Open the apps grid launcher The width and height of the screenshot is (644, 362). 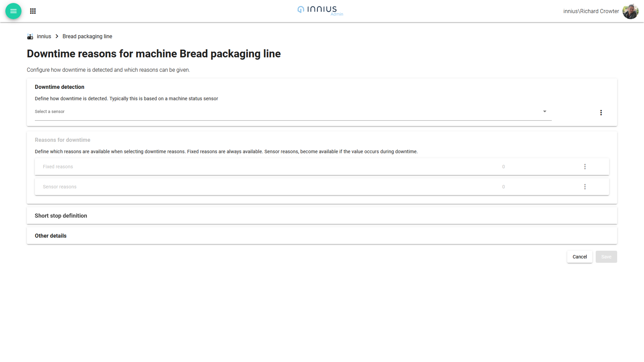click(x=33, y=11)
